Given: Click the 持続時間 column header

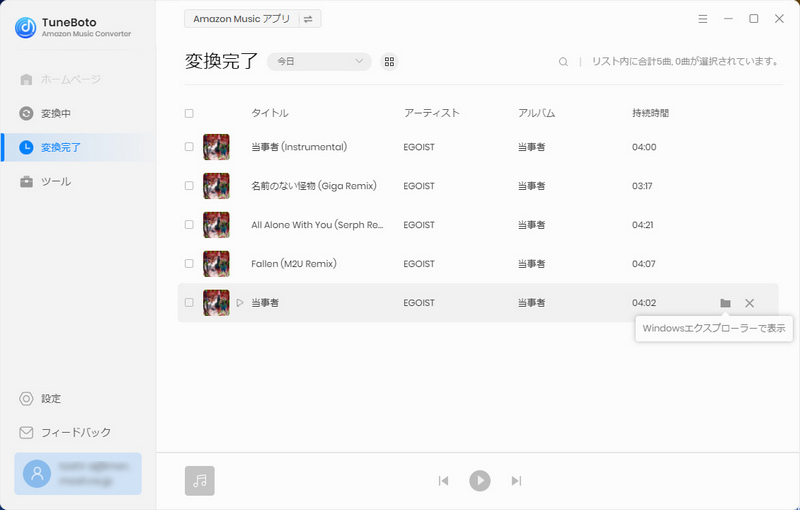Looking at the screenshot, I should 651,113.
